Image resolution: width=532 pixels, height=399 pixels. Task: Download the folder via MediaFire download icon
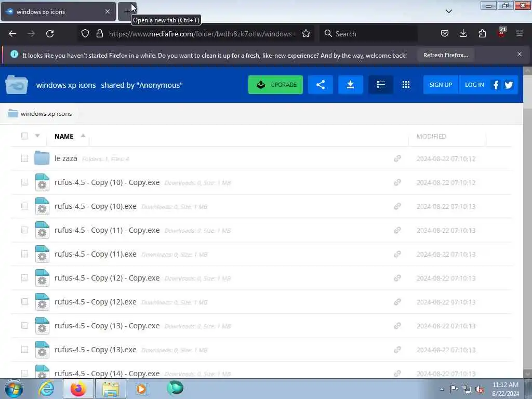pyautogui.click(x=351, y=85)
